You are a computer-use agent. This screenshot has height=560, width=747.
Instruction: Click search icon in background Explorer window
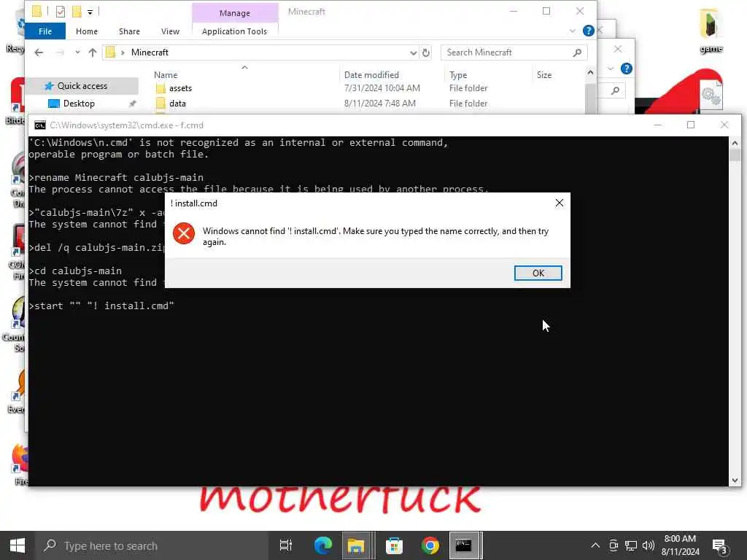615,90
